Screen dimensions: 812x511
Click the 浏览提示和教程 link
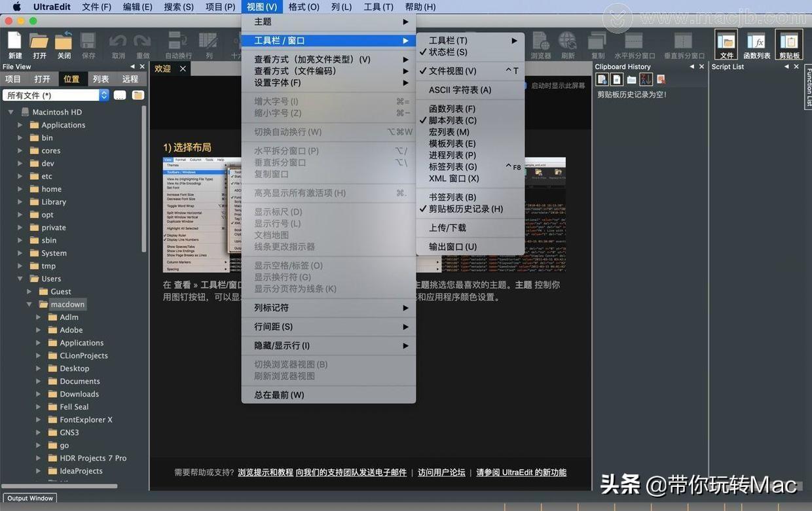pos(265,472)
